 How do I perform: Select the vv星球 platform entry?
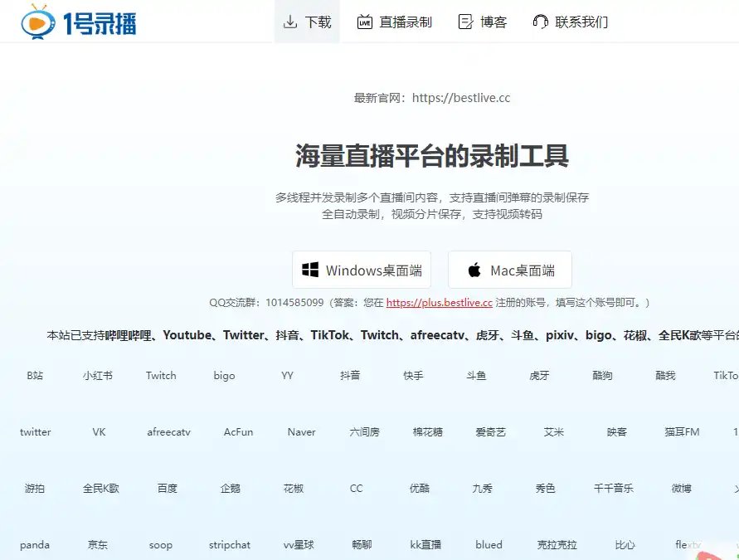299,545
